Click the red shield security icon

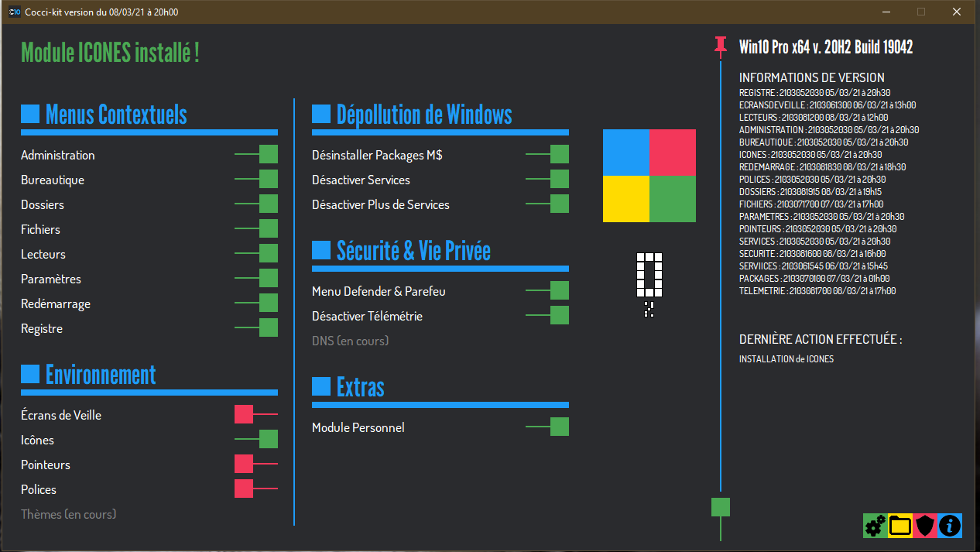point(925,526)
